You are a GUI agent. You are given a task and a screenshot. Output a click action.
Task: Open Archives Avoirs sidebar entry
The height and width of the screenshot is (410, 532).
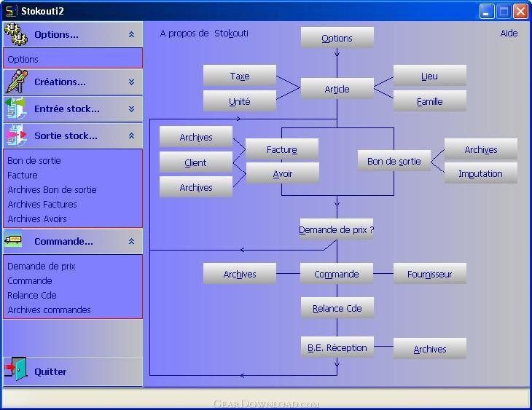point(37,218)
